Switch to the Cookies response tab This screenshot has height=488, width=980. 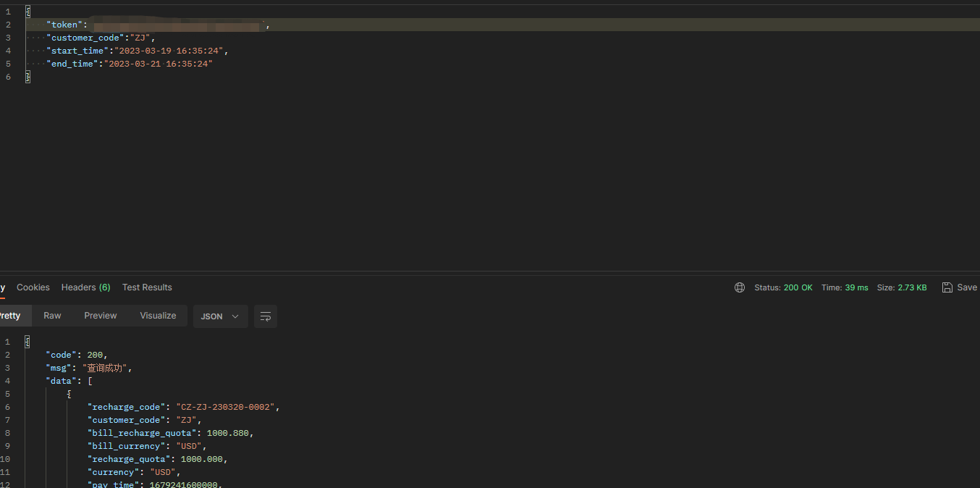tap(33, 287)
